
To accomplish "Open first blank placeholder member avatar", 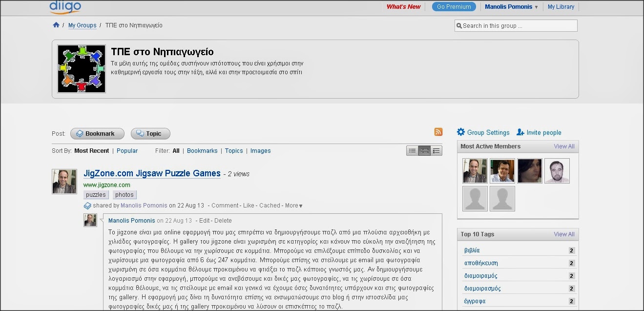I will coord(475,199).
